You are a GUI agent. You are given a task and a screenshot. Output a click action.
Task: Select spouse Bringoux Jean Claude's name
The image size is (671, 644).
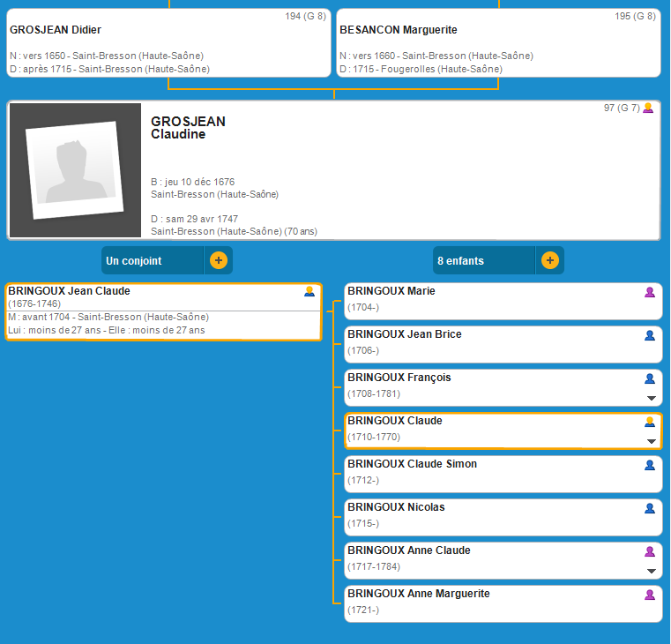click(70, 291)
